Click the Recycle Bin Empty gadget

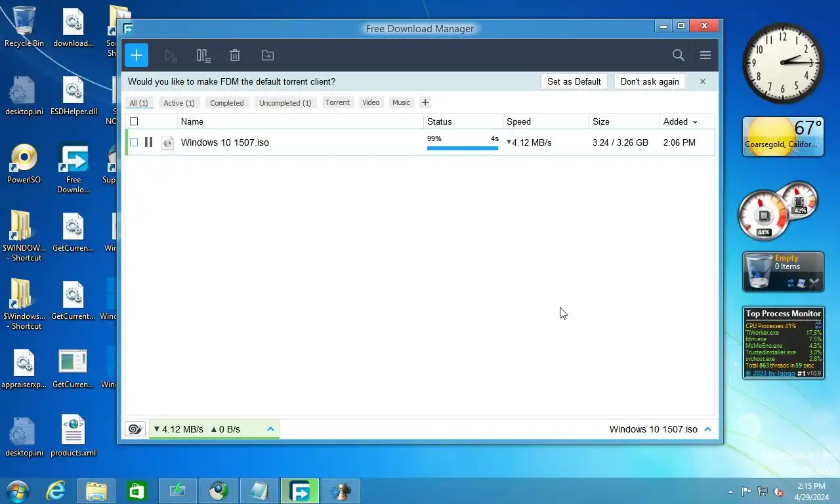pyautogui.click(x=783, y=272)
